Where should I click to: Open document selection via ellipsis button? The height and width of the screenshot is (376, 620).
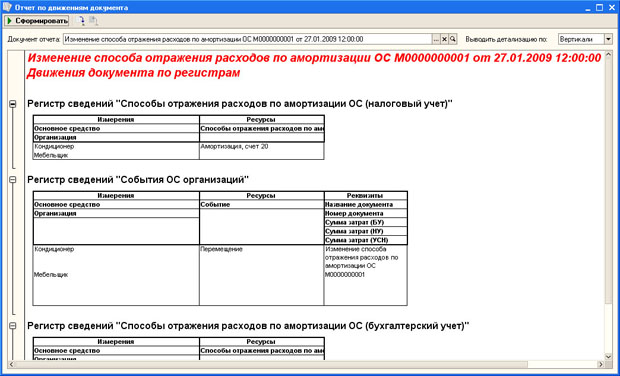pos(436,39)
